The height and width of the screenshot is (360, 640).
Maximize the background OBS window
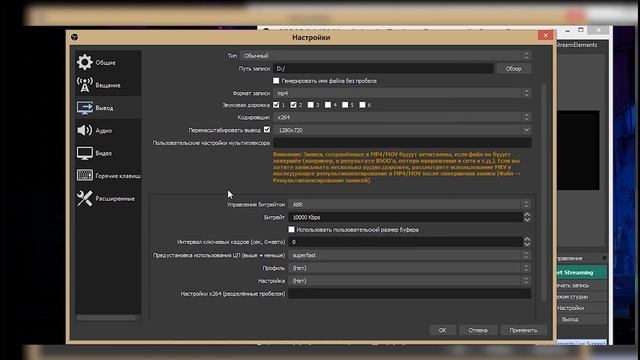tap(581, 30)
